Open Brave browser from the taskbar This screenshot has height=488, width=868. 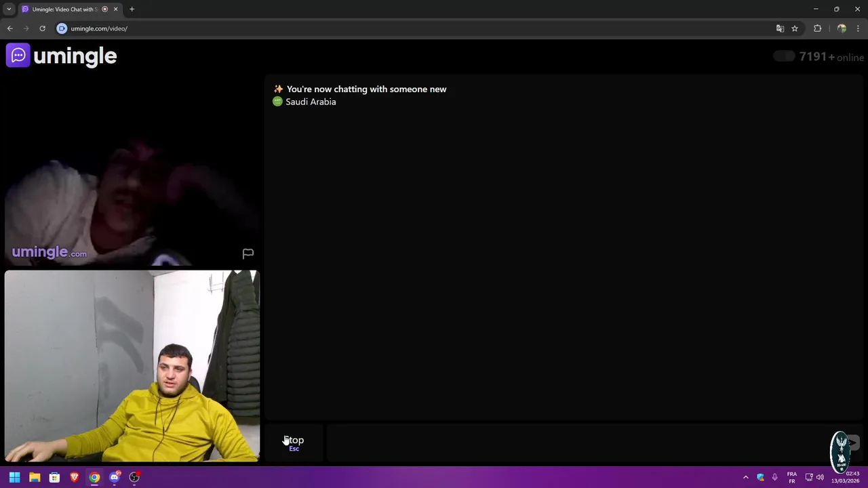tap(75, 477)
